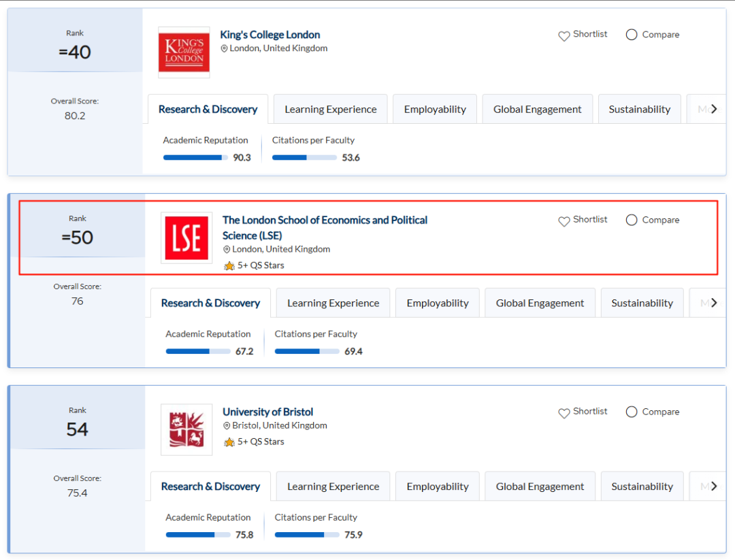Click LSE Academic Reputation bar showing 67.2
Screen dimensions: 735x560
[x=198, y=352]
